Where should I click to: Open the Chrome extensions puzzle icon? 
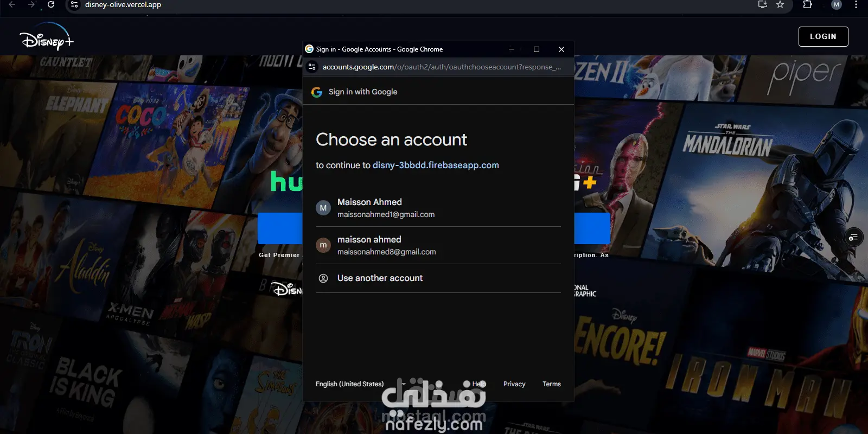coord(807,4)
